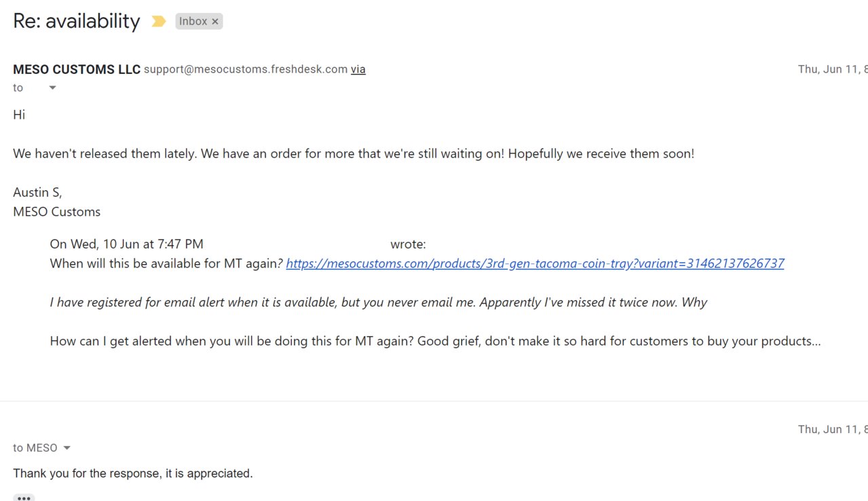Click the "MESO Customs" signature text
Screen dimensions: 868x501
coord(56,212)
